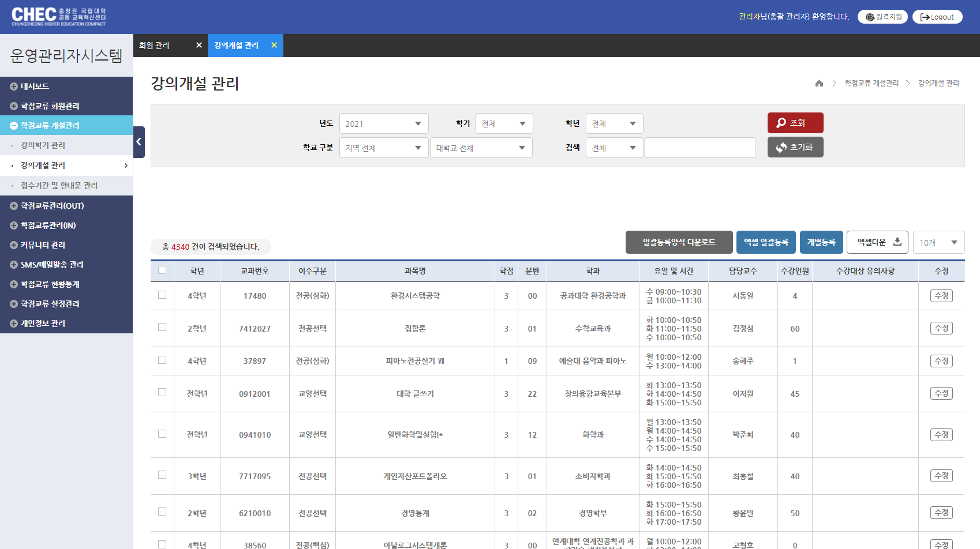Click 일괄등록양식 다운로드 button
The height and width of the screenshot is (549, 980).
coord(679,242)
